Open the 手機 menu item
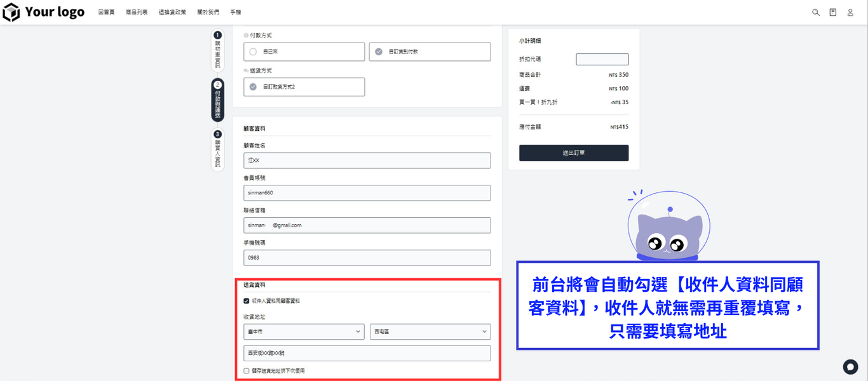This screenshot has width=868, height=381. click(x=235, y=12)
